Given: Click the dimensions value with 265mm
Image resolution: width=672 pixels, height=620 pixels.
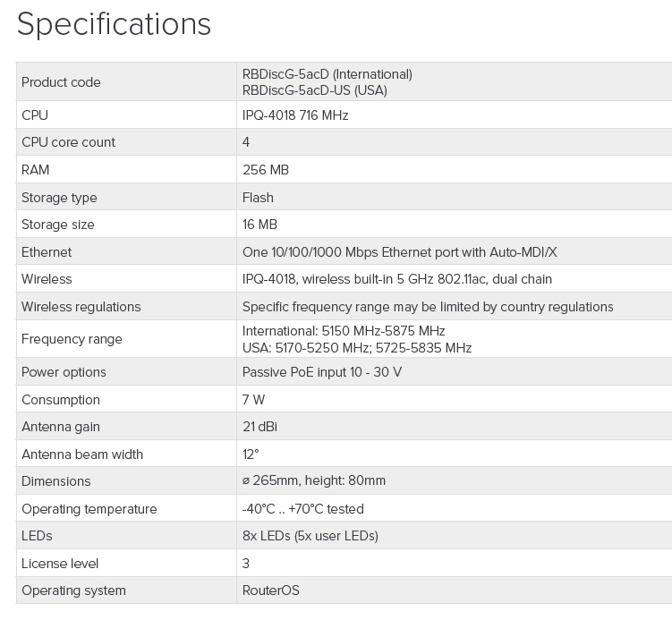Looking at the screenshot, I should (x=314, y=481).
